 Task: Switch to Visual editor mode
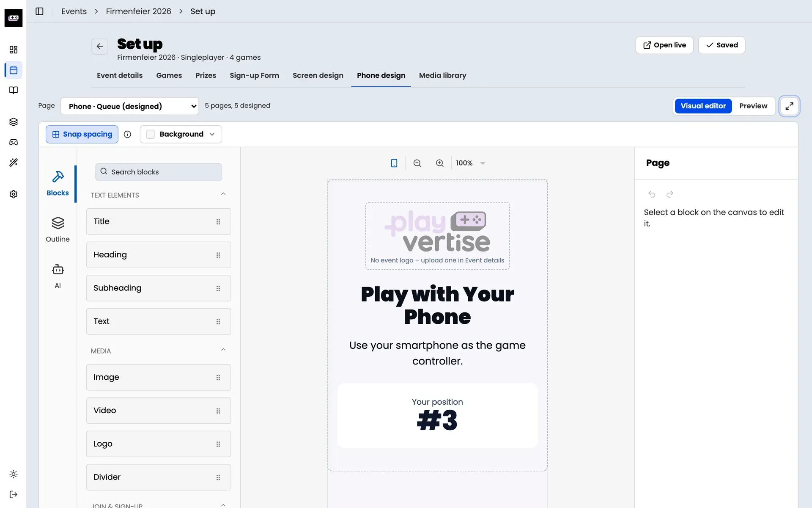pyautogui.click(x=703, y=106)
